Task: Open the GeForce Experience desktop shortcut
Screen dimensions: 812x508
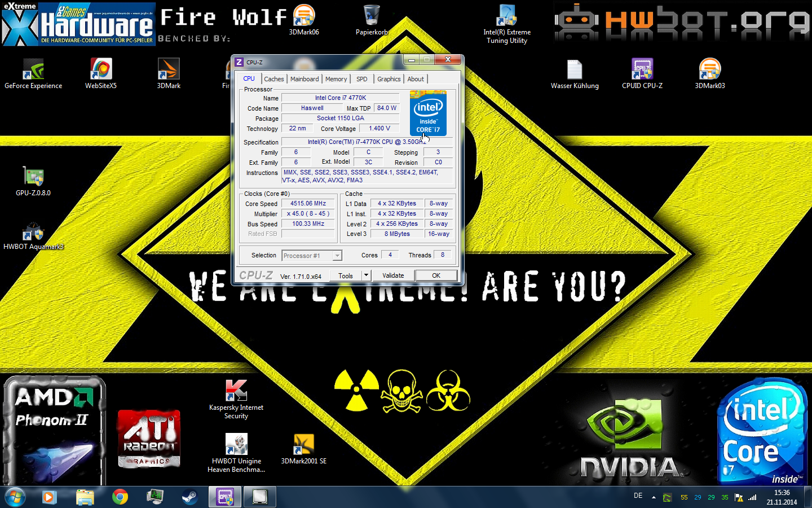Action: click(33, 74)
